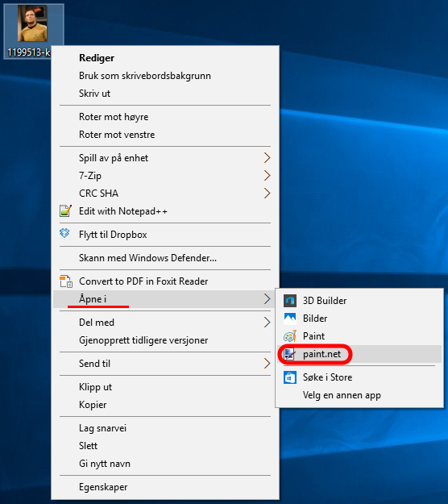
Task: Expand the CRC SHA submenu arrow
Action: (268, 194)
